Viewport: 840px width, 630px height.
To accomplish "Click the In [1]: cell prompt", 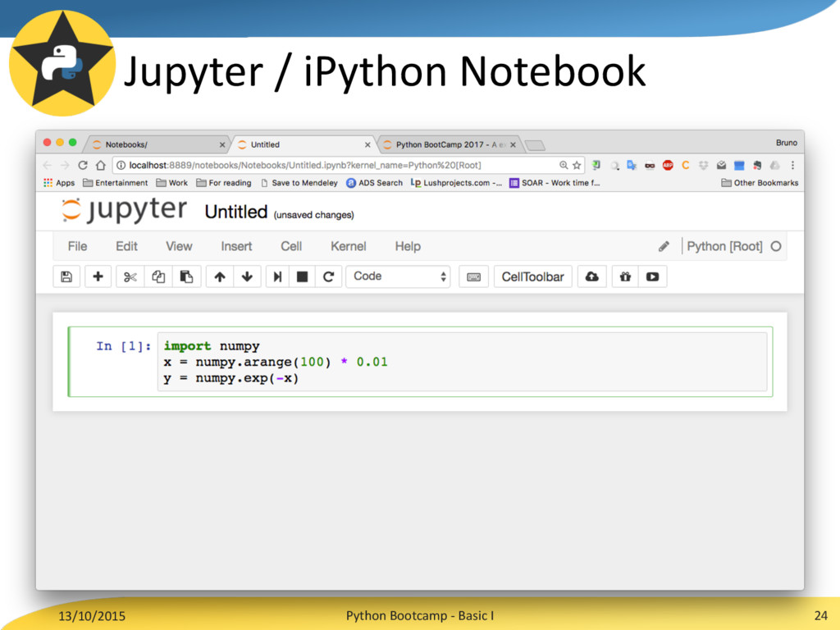I will (x=123, y=346).
